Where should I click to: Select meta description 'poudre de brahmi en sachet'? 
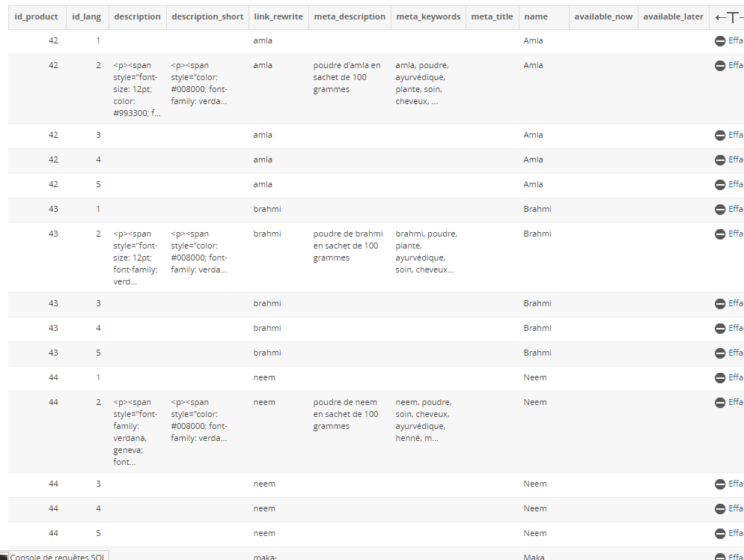(x=348, y=246)
